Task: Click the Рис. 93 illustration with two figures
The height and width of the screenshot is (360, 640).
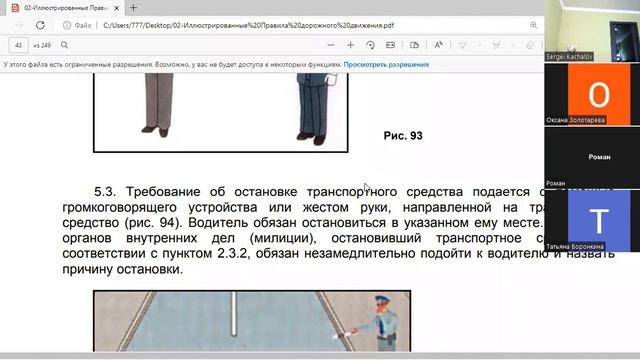Action: tap(221, 113)
